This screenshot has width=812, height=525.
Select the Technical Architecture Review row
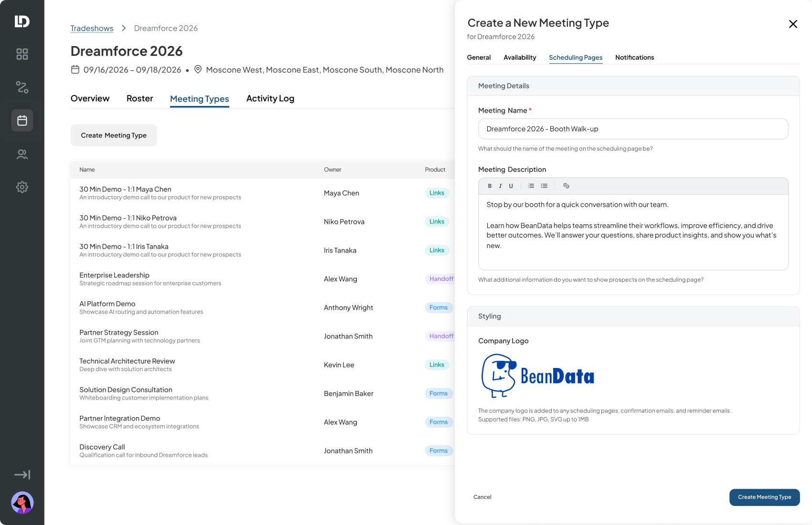tap(262, 365)
